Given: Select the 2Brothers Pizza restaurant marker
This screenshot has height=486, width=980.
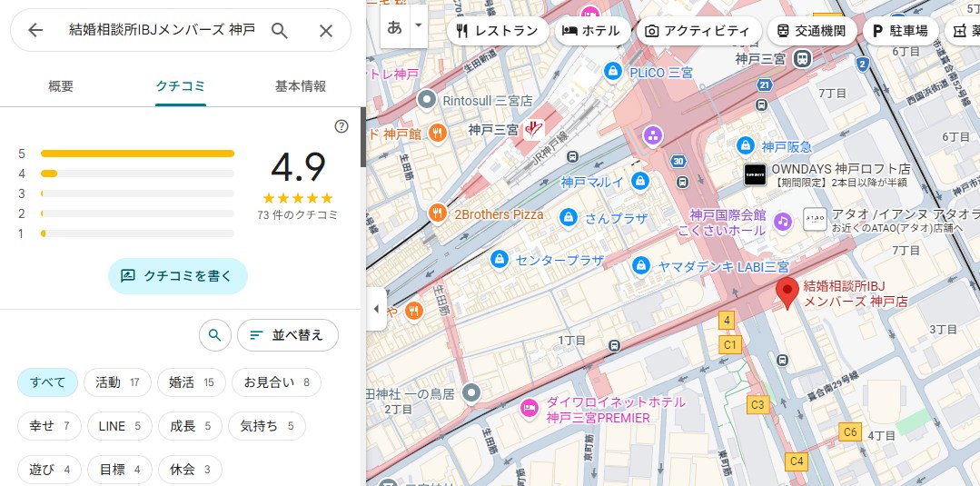Looking at the screenshot, I should [x=438, y=214].
